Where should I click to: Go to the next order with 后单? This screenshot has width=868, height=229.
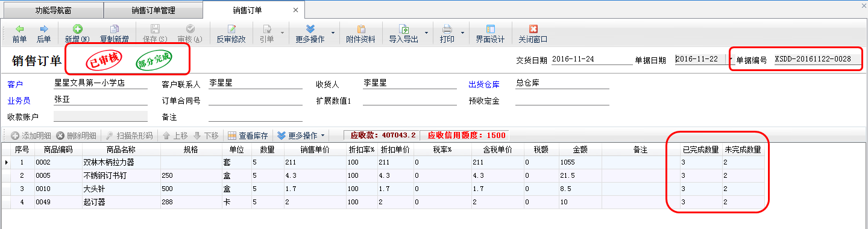pos(43,34)
